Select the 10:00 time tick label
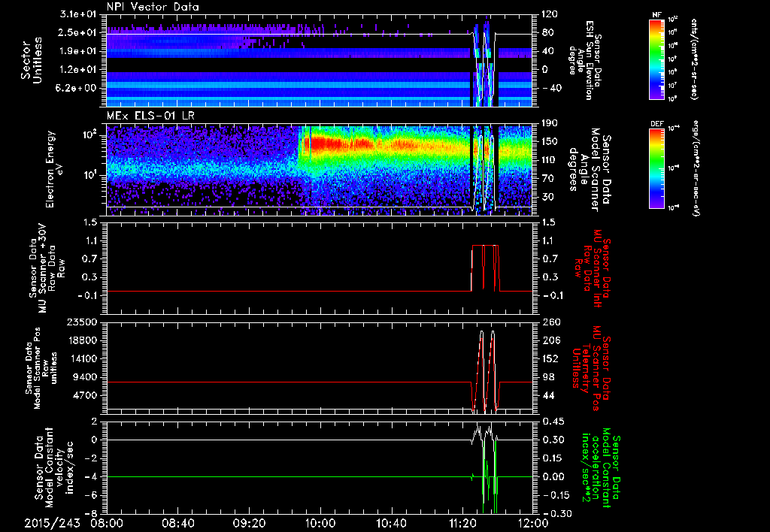 pyautogui.click(x=320, y=523)
